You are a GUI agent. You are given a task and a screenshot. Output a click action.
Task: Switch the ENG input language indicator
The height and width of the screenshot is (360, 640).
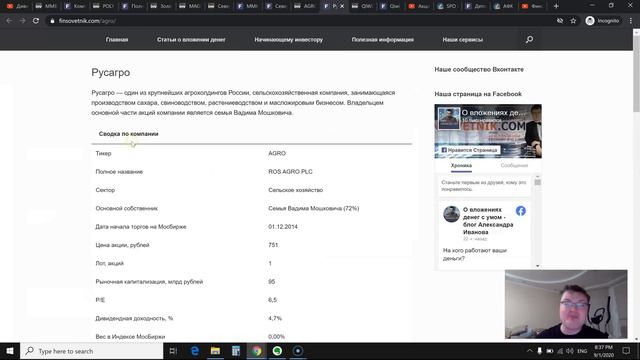pos(582,351)
